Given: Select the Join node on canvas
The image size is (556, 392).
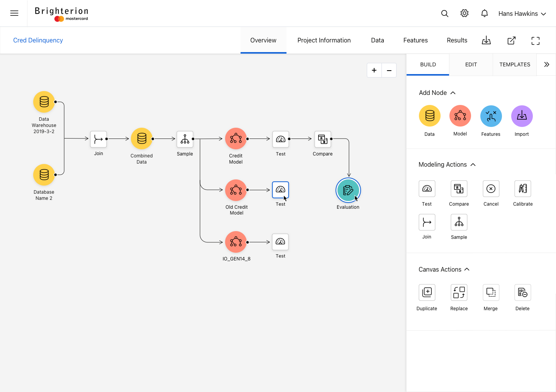Looking at the screenshot, I should [98, 139].
